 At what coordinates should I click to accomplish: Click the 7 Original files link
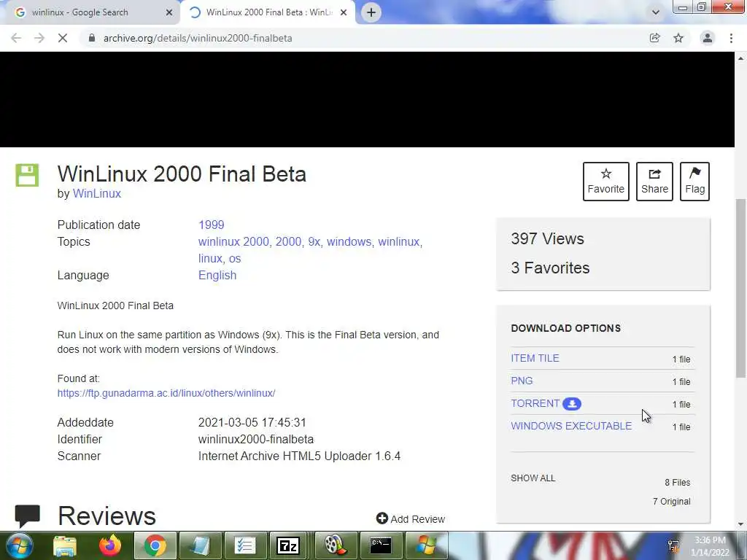point(671,502)
